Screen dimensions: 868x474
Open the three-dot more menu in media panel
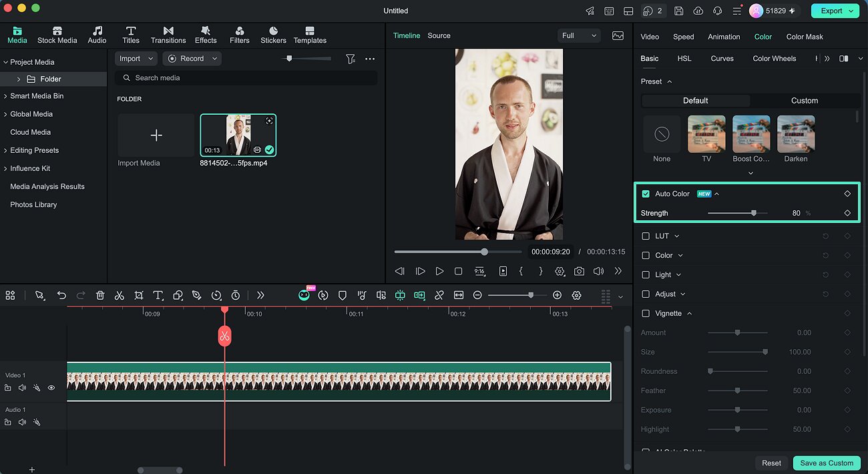coord(370,59)
